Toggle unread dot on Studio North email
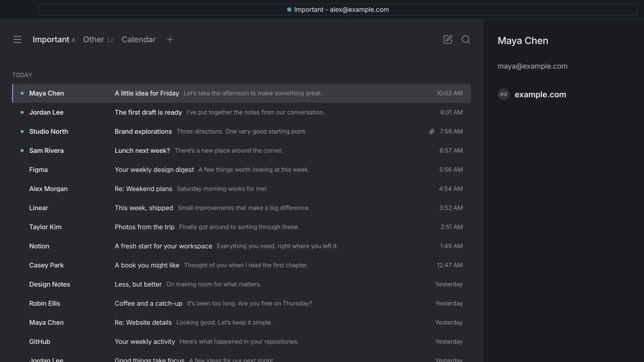 [22, 131]
